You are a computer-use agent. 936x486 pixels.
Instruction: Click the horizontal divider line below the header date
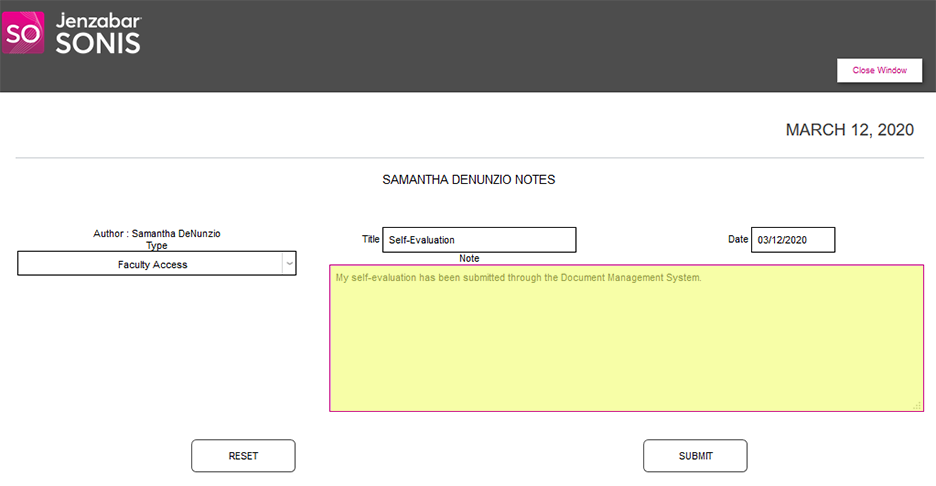pos(469,158)
